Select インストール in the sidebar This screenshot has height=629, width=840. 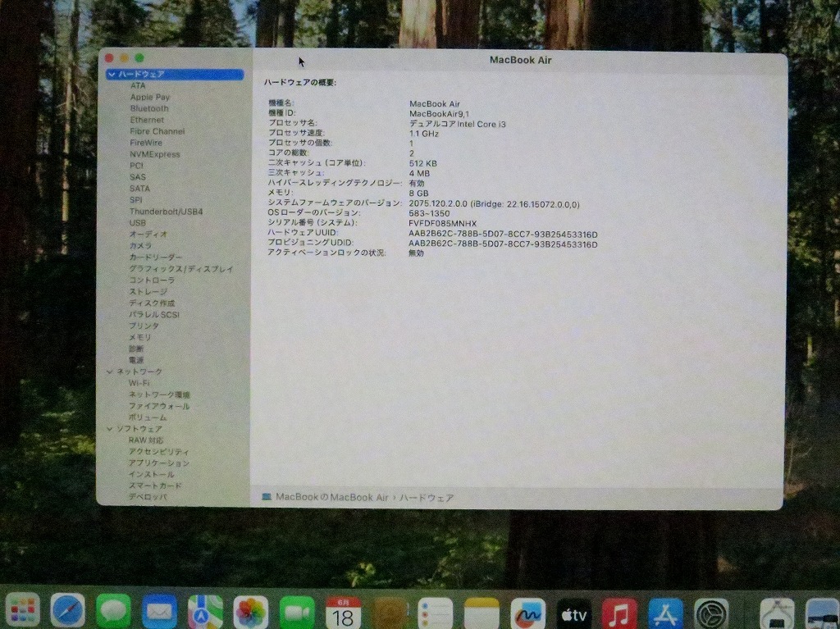click(151, 474)
